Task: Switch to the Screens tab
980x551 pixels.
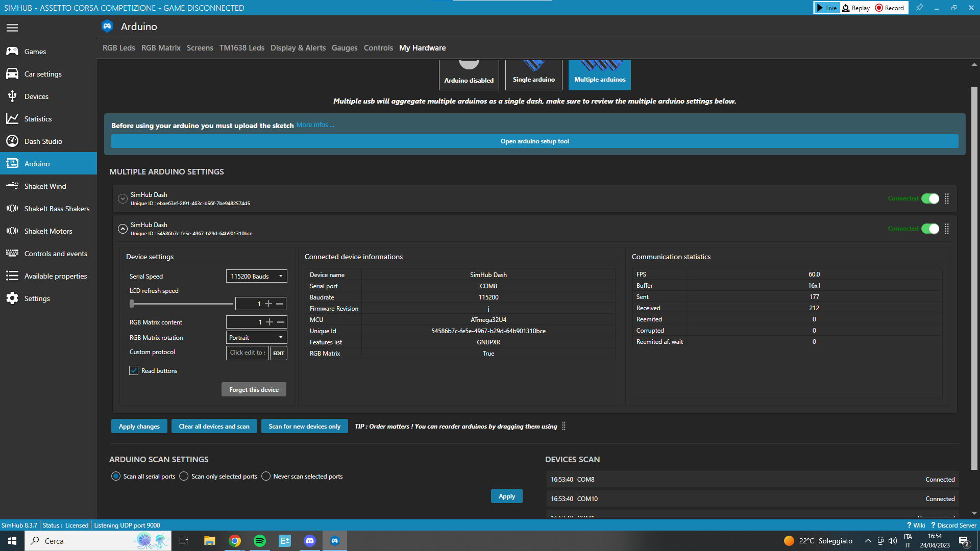Action: coord(200,47)
